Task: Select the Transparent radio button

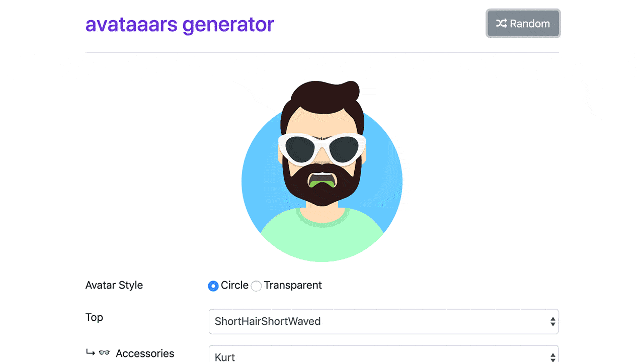Action: (256, 286)
